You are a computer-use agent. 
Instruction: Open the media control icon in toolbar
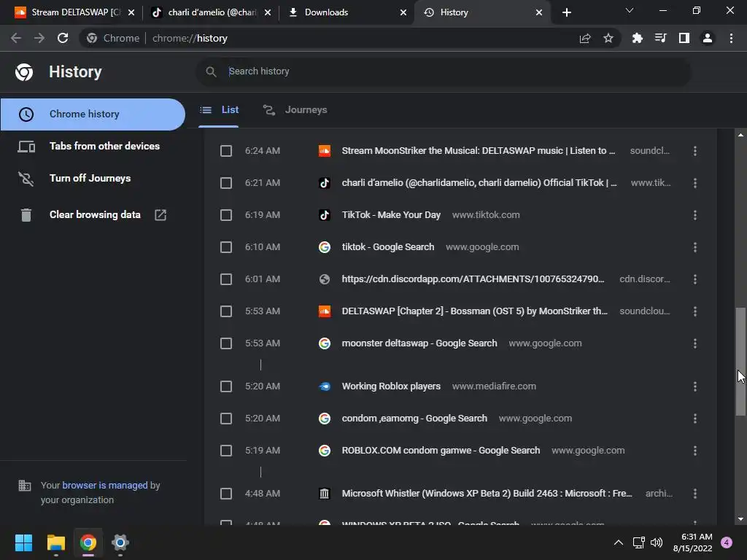point(660,38)
